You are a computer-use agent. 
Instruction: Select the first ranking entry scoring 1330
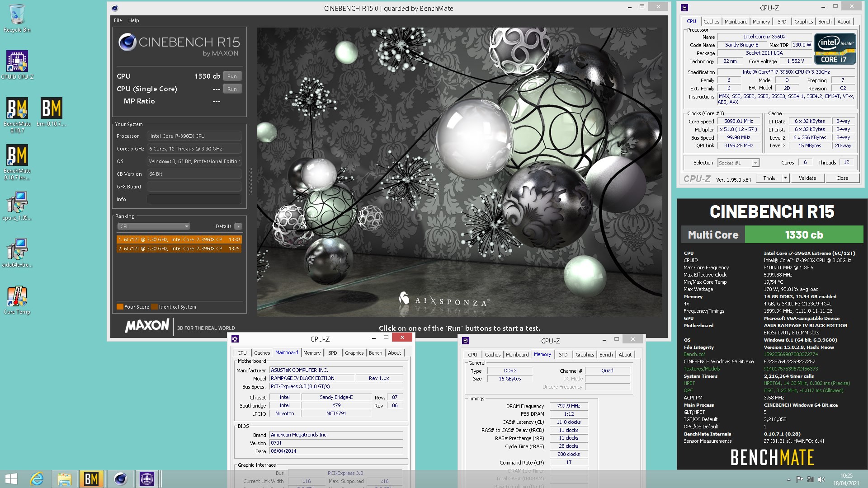coord(179,239)
